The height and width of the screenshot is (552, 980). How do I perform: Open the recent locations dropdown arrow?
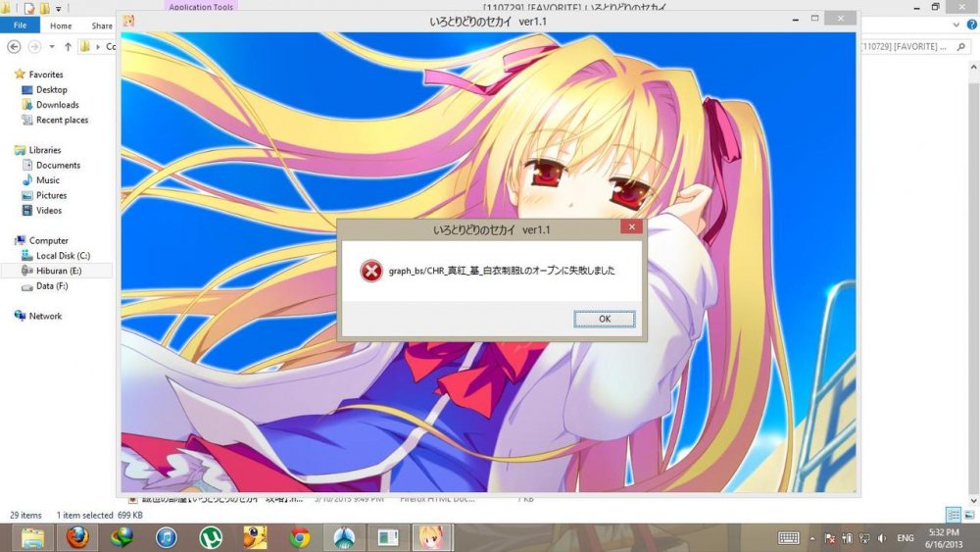click(54, 46)
